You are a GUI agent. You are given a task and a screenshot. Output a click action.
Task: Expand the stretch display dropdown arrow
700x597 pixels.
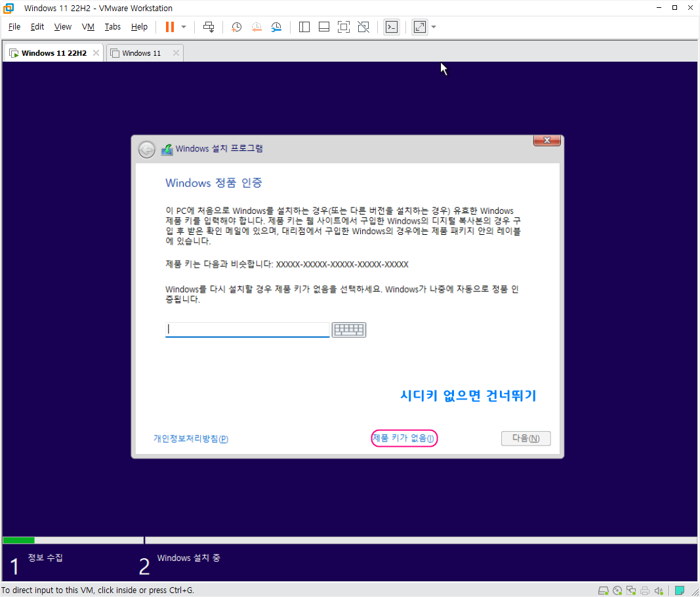click(x=434, y=28)
